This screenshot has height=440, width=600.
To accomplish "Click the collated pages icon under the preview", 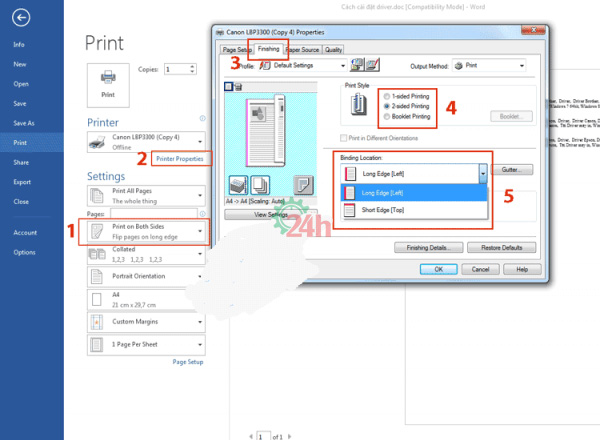I will [260, 185].
